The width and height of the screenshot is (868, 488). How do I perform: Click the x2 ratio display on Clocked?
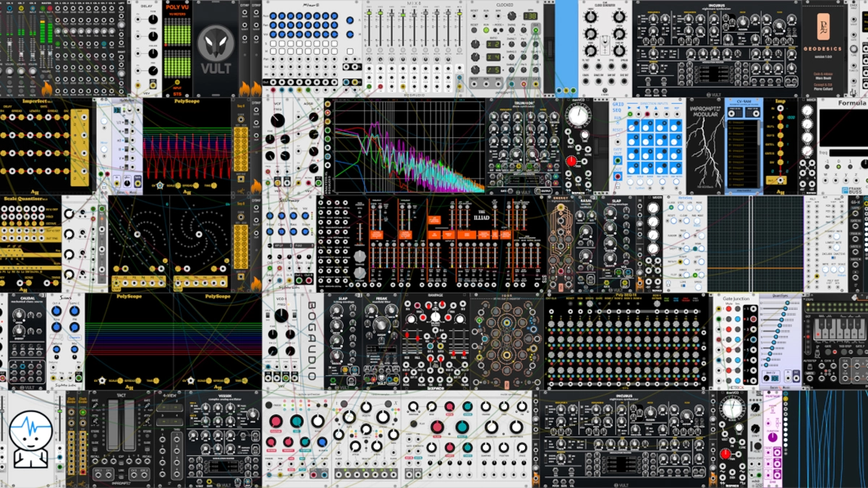tap(494, 43)
